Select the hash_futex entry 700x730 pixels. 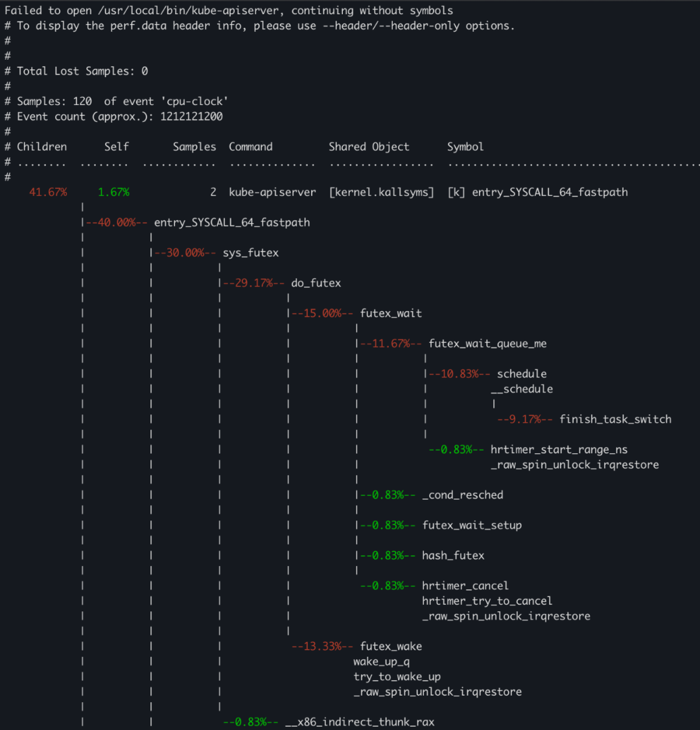click(x=453, y=556)
